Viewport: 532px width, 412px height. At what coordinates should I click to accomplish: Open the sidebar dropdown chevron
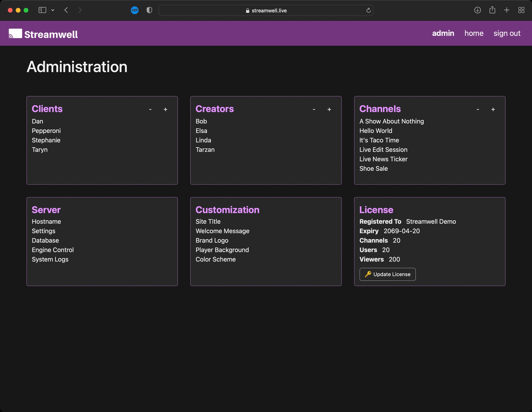tap(53, 10)
